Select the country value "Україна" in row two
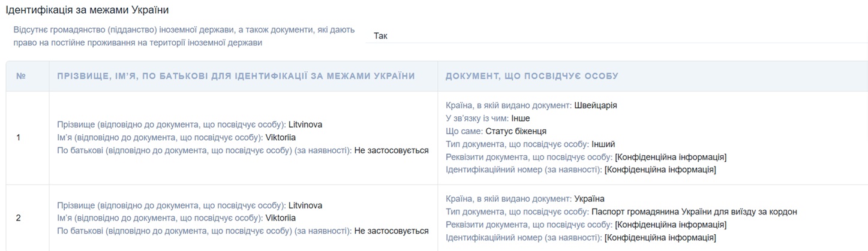 point(589,199)
